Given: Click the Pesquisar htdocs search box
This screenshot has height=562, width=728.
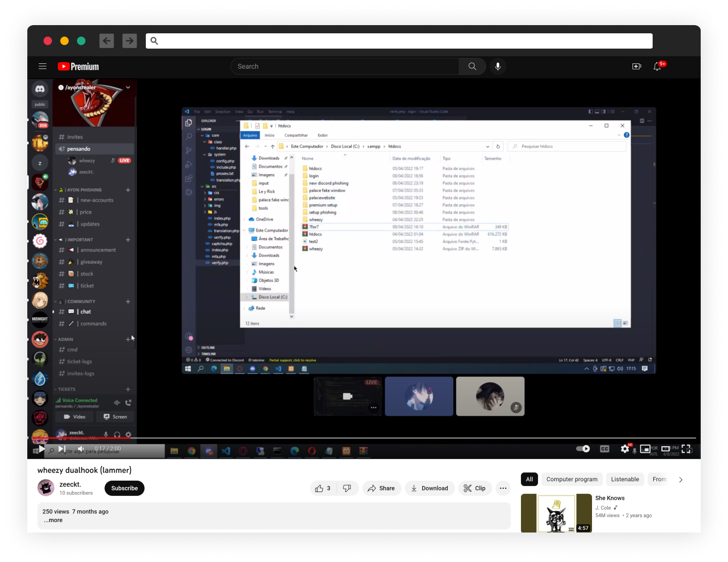Looking at the screenshot, I should pyautogui.click(x=567, y=146).
